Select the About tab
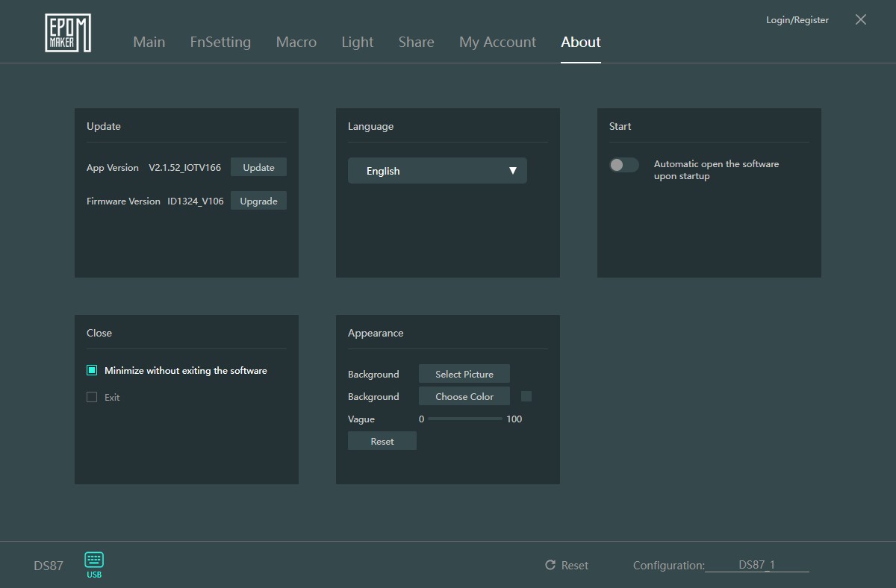This screenshot has height=588, width=896. [581, 42]
